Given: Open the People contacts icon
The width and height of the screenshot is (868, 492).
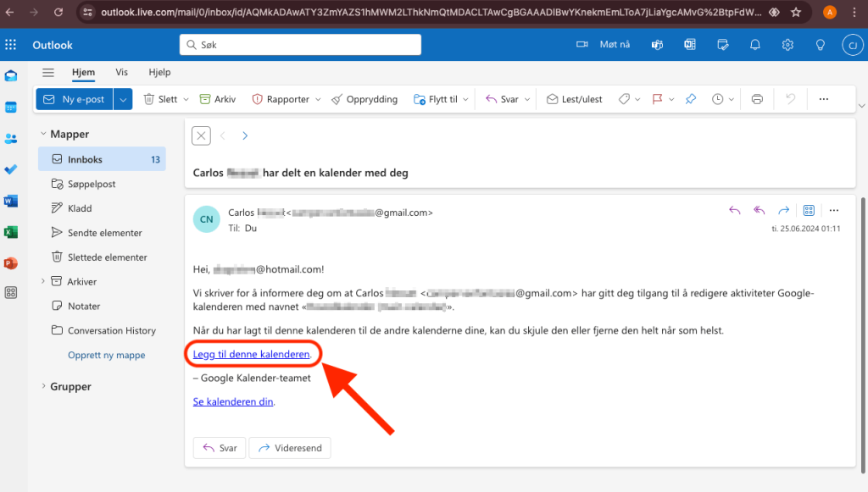Looking at the screenshot, I should (x=11, y=138).
